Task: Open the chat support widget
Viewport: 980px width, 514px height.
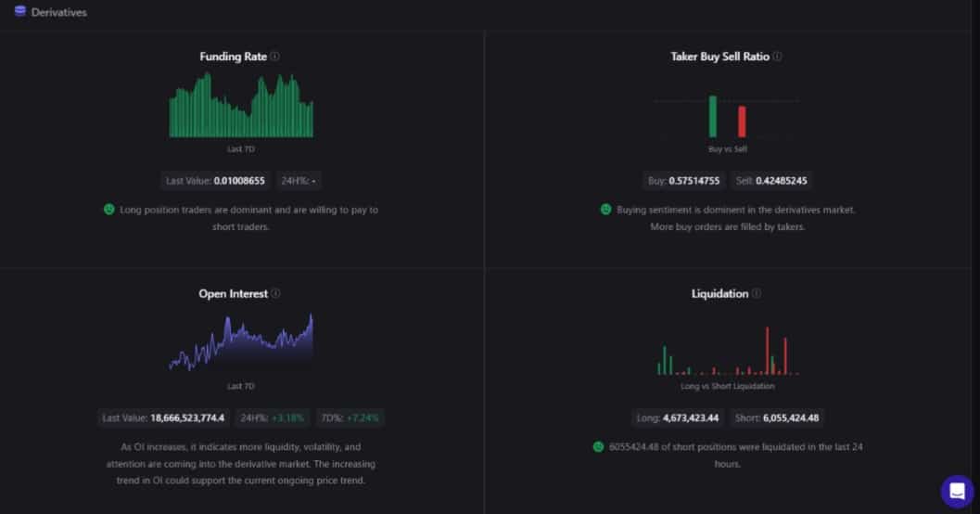Action: point(957,491)
